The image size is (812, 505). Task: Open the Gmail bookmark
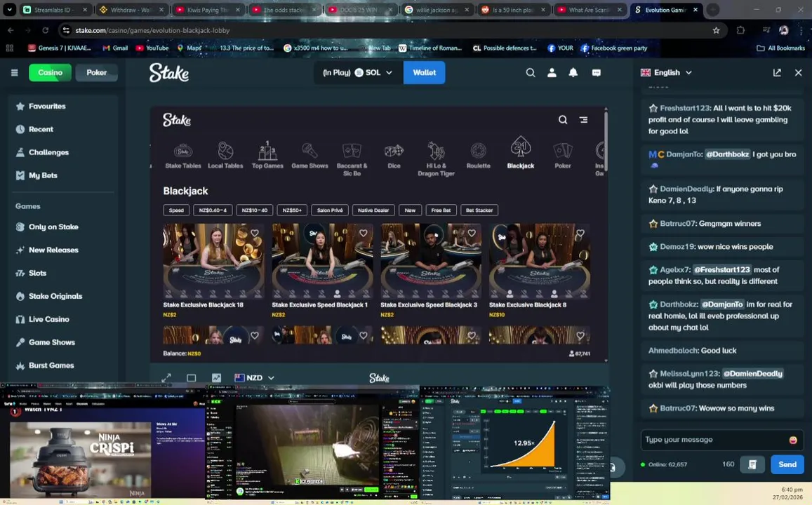pos(115,48)
